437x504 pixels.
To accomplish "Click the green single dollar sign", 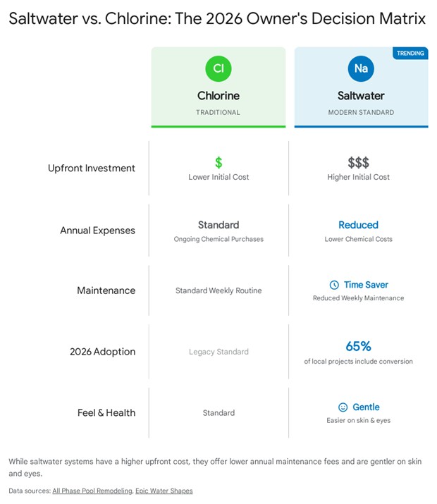I will (x=218, y=163).
